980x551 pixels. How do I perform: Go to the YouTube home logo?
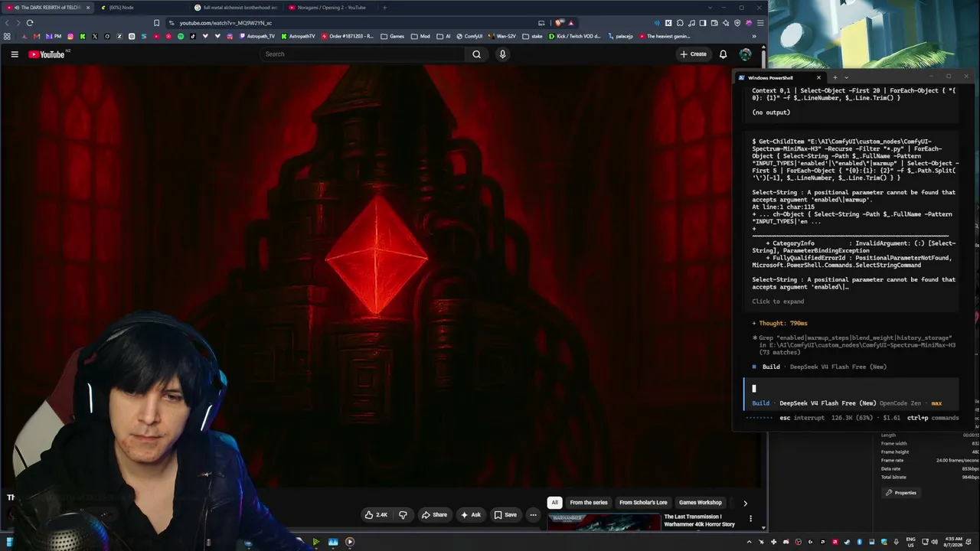click(x=47, y=54)
